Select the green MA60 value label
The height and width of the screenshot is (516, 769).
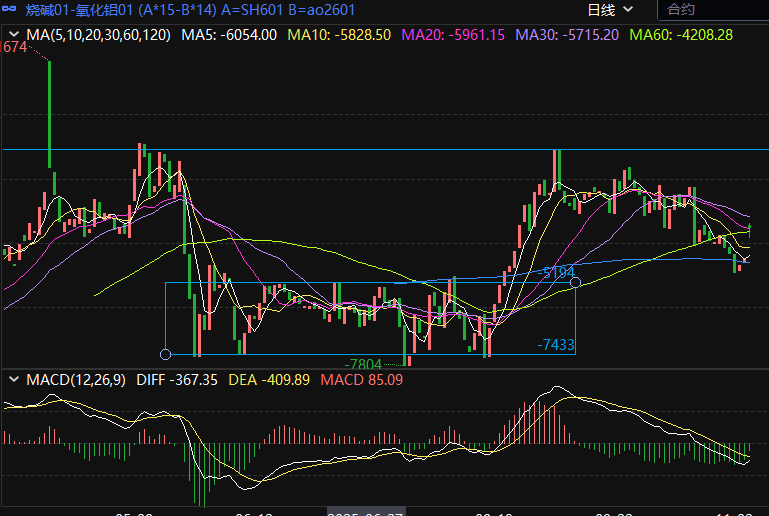tap(680, 35)
